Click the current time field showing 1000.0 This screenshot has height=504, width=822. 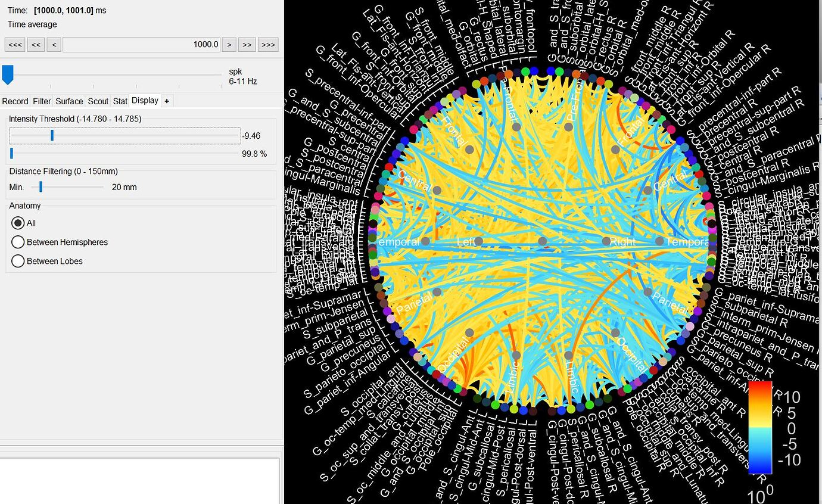point(141,45)
